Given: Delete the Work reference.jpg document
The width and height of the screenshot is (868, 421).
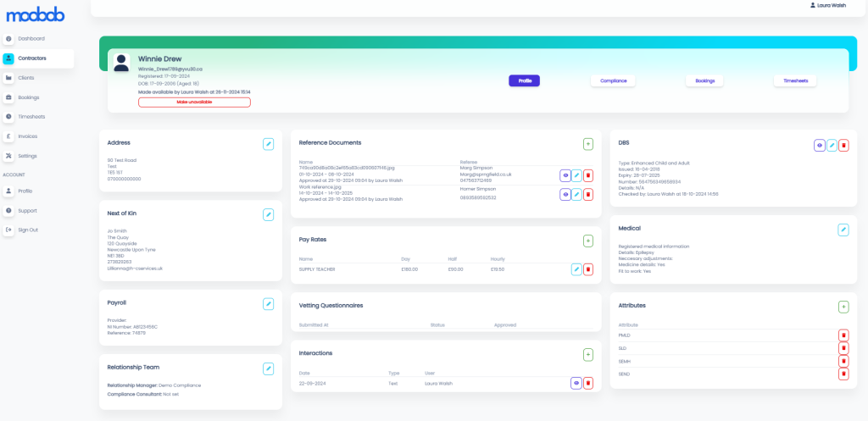Looking at the screenshot, I should click(x=588, y=194).
